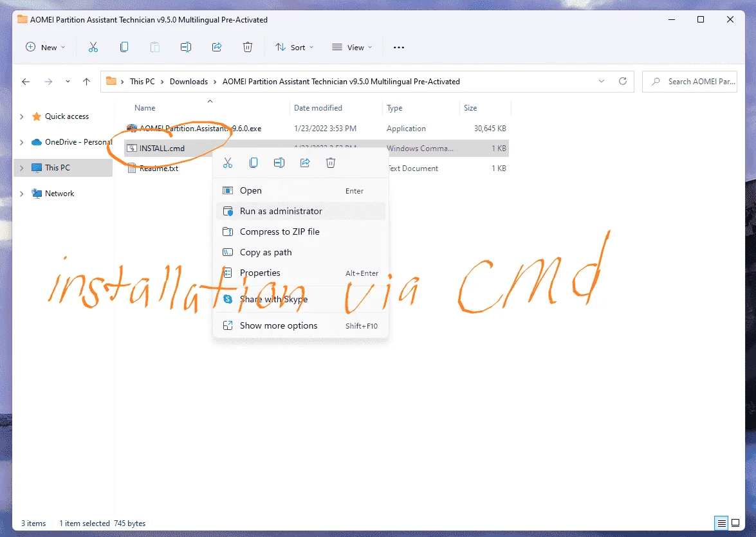Viewport: 756px width, 537px height.
Task: Switch to large icons view in the status bar
Action: pyautogui.click(x=736, y=523)
